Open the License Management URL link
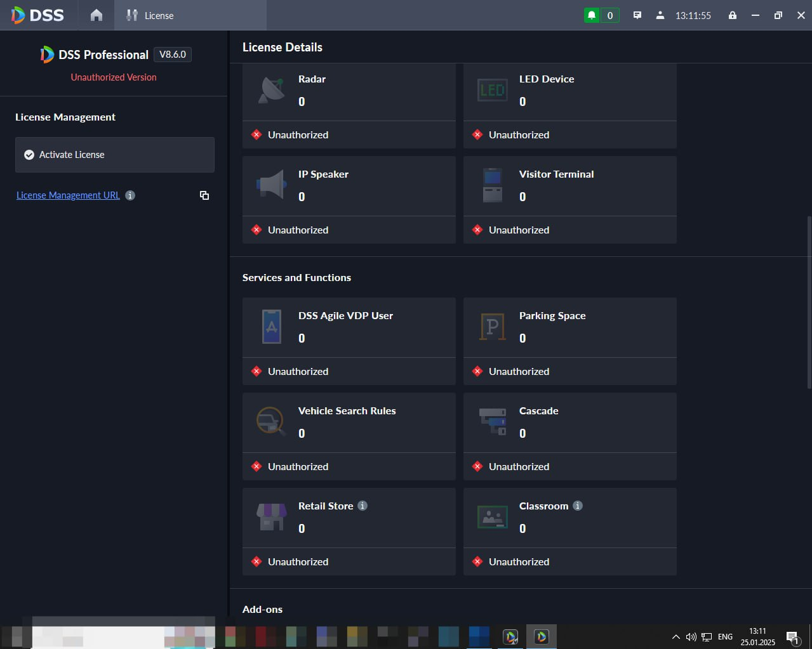The width and height of the screenshot is (812, 649). 68,195
